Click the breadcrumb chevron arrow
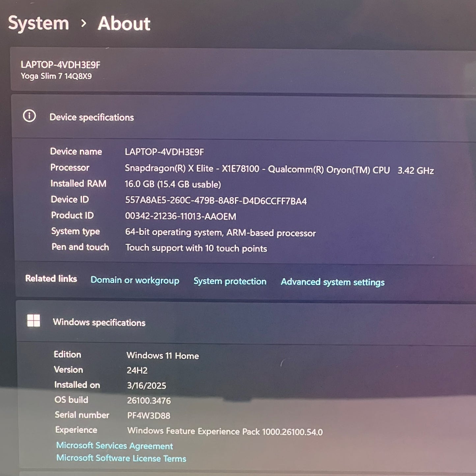The width and height of the screenshot is (476, 476). (x=84, y=23)
